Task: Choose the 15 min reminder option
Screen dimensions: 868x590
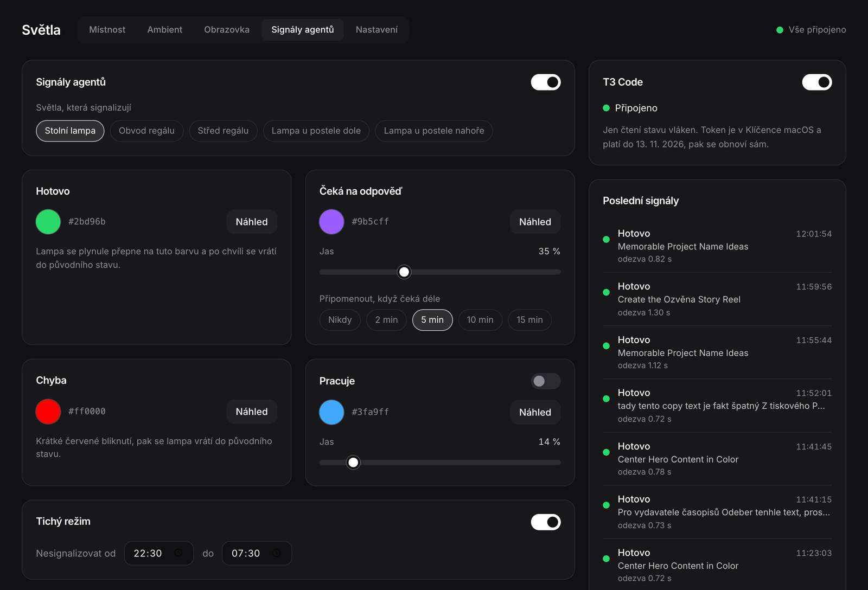Action: pyautogui.click(x=529, y=320)
